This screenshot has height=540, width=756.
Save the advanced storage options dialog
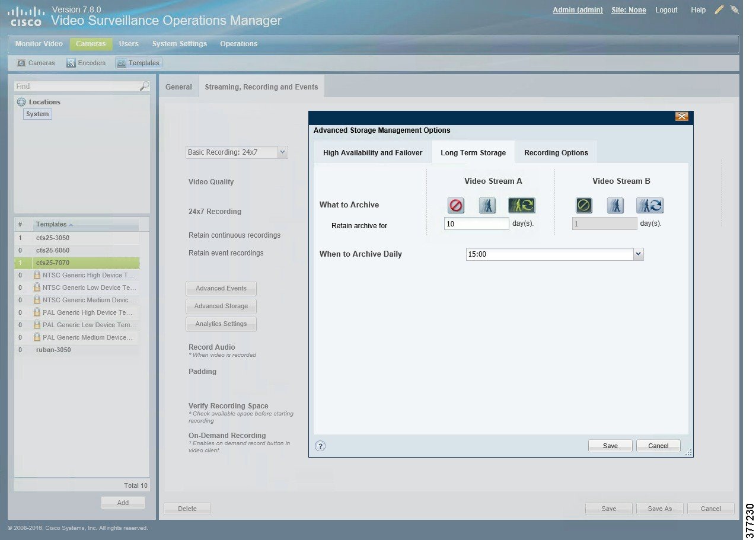(x=610, y=446)
